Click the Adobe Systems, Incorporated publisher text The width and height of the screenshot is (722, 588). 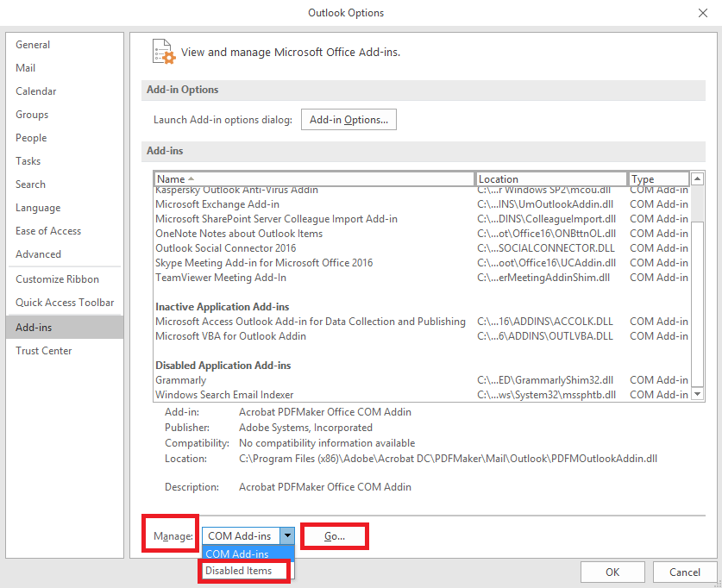tap(305, 428)
